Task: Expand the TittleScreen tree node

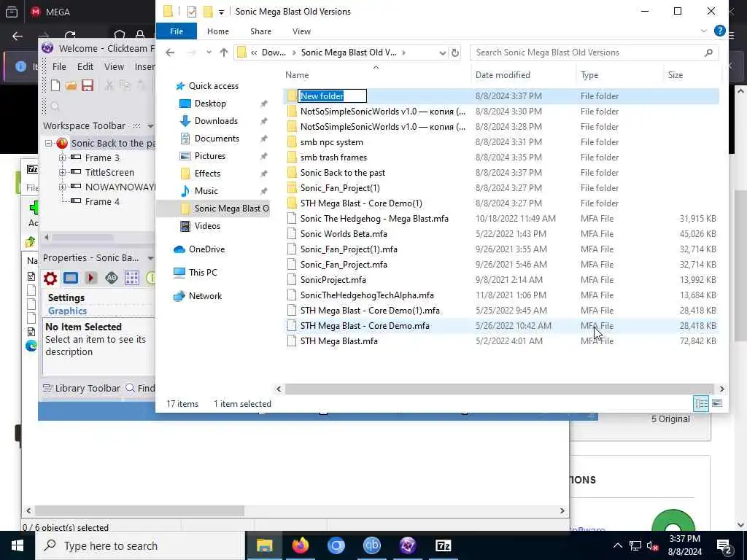Action: click(x=62, y=172)
